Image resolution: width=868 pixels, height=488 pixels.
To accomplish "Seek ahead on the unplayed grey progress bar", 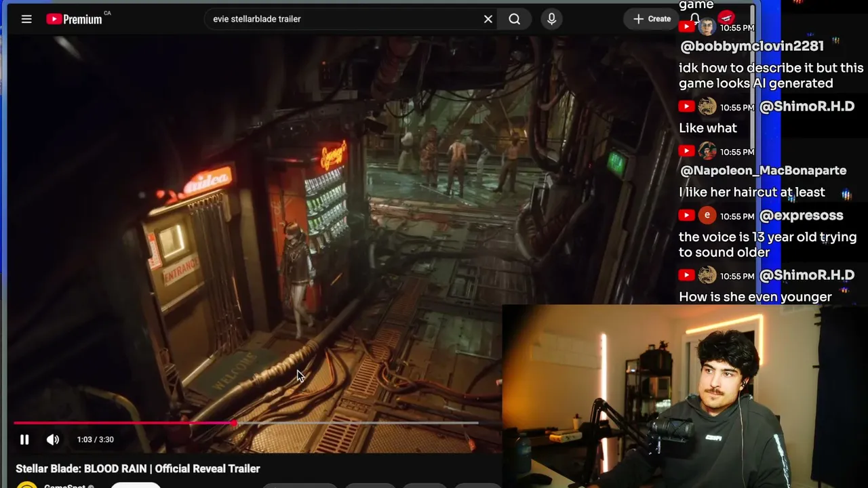I will [x=357, y=423].
